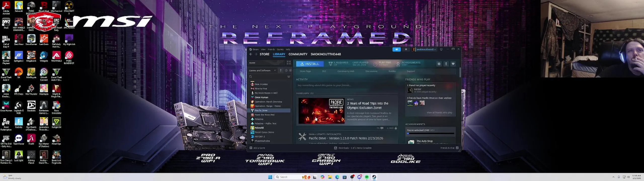Open the Steam menu
This screenshot has height=181, width=644.
(256, 50)
